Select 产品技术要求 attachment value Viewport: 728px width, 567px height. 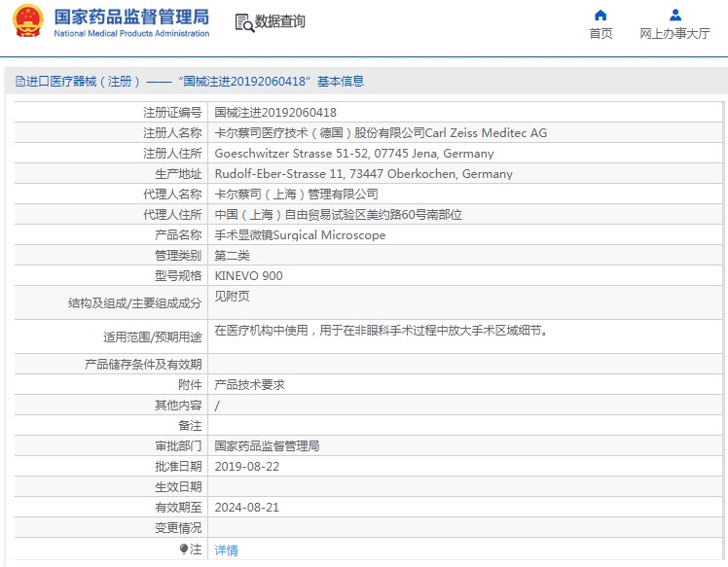pos(249,385)
